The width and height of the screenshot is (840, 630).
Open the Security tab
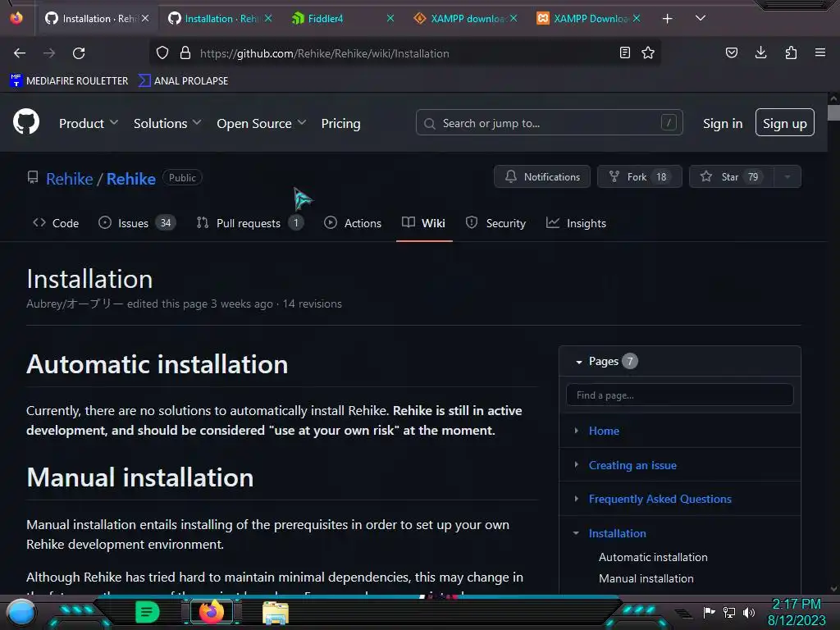click(495, 223)
